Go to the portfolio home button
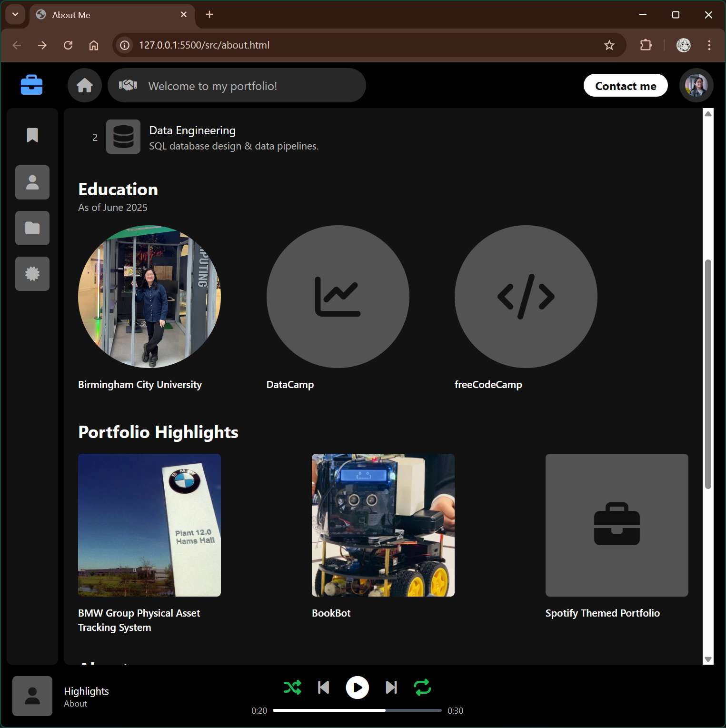Image resolution: width=726 pixels, height=728 pixels. coord(85,85)
